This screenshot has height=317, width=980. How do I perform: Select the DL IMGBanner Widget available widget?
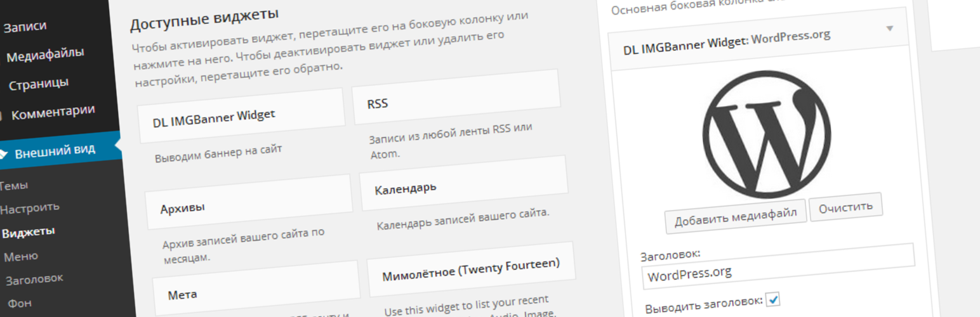241,116
